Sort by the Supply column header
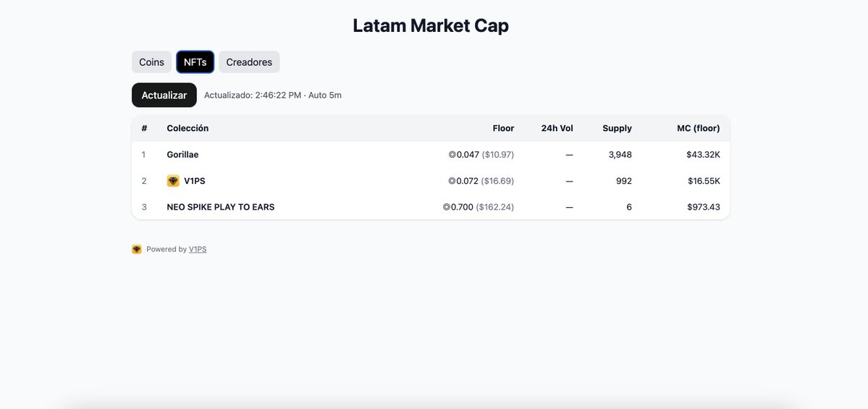Image resolution: width=868 pixels, height=409 pixels. [x=617, y=128]
